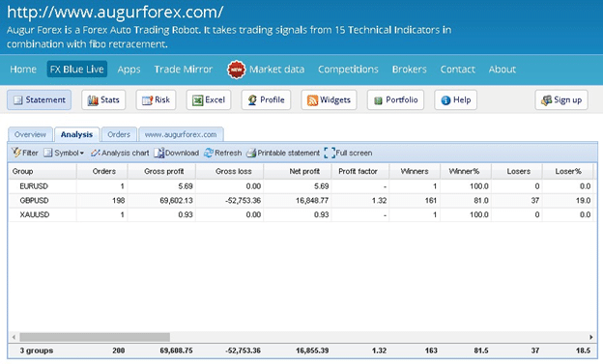This screenshot has height=364, width=603.
Task: Click the scrollbar right arrow
Action: click(x=591, y=337)
